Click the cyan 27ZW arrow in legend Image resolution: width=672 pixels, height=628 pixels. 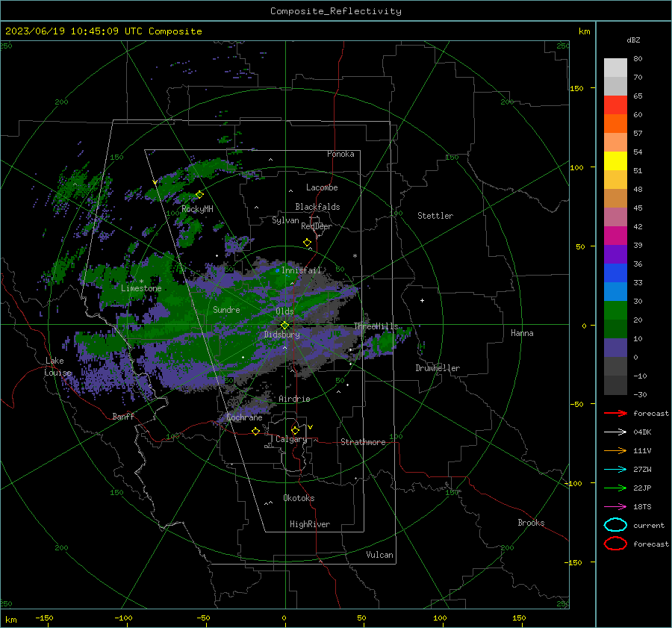[615, 470]
